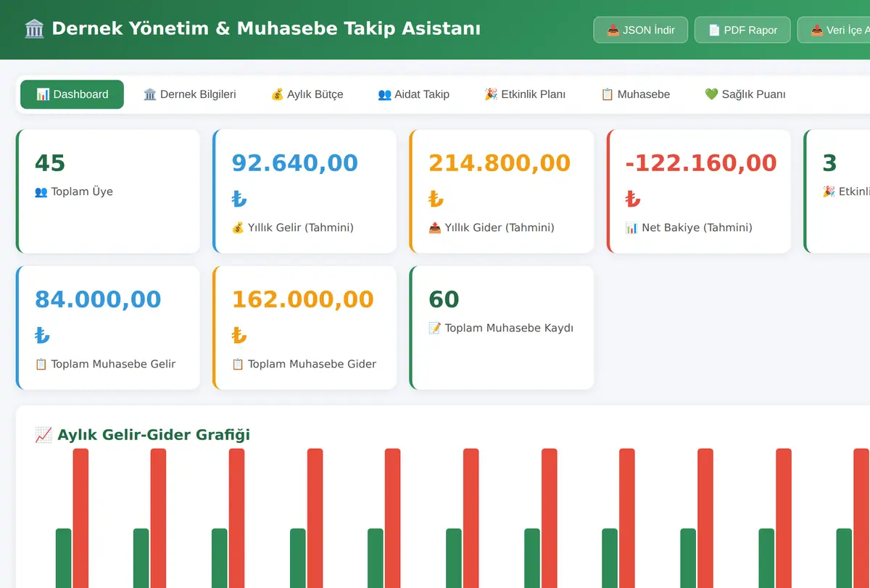Click the outbox icon beside Yıllık Gider

point(435,228)
